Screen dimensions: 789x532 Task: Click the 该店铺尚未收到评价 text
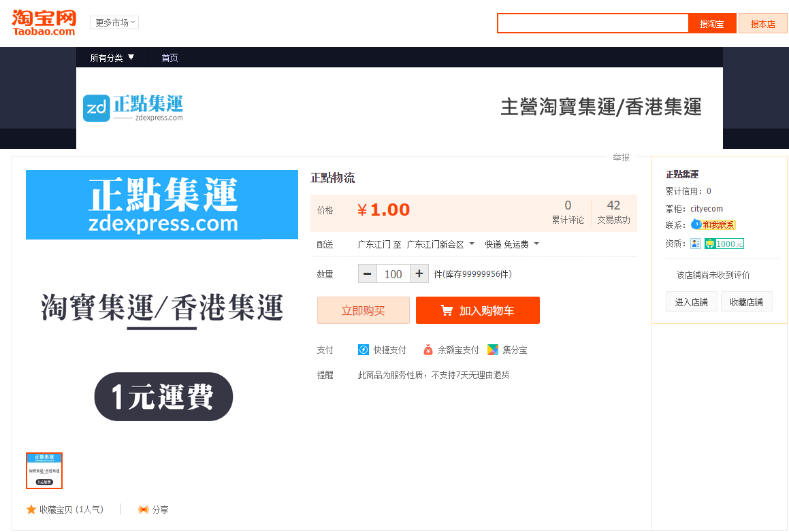coord(713,275)
